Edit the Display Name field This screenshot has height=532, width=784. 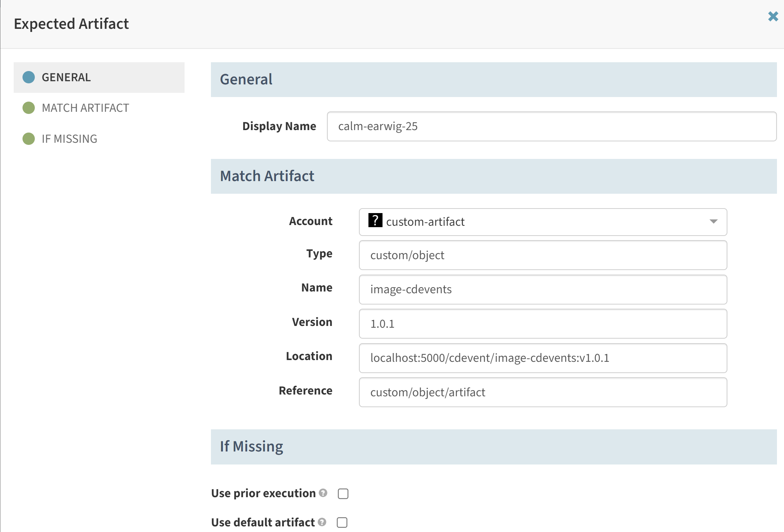(552, 126)
